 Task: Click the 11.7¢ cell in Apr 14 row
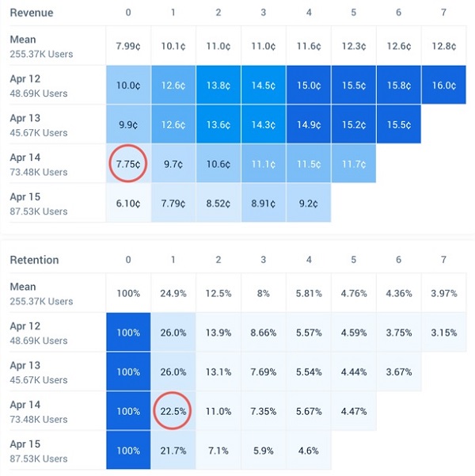pos(354,163)
